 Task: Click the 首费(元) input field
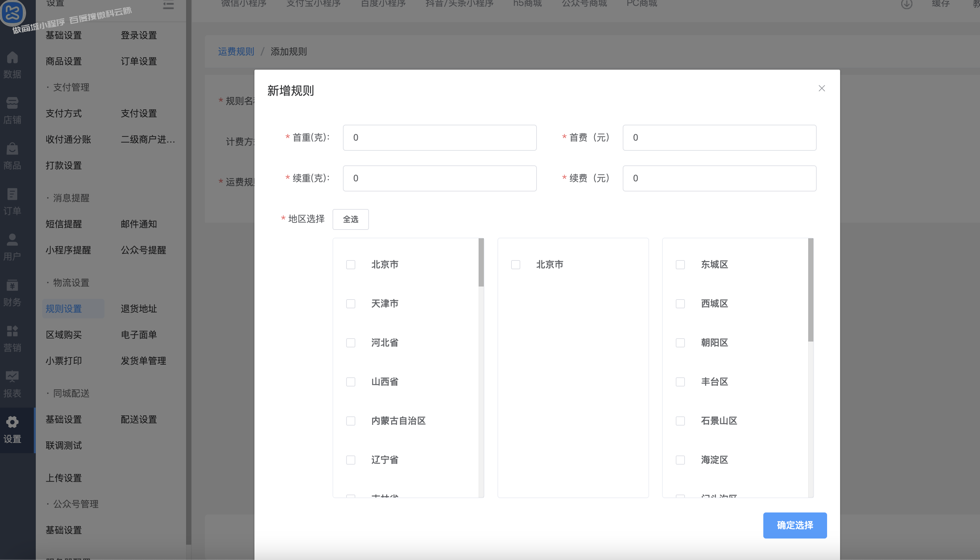point(719,138)
